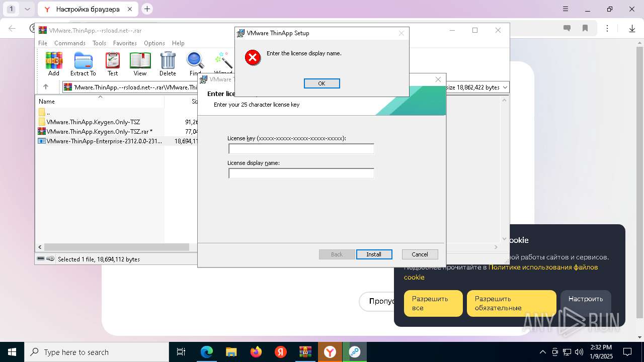
Task: Open the notification center icon
Action: [x=627, y=352]
